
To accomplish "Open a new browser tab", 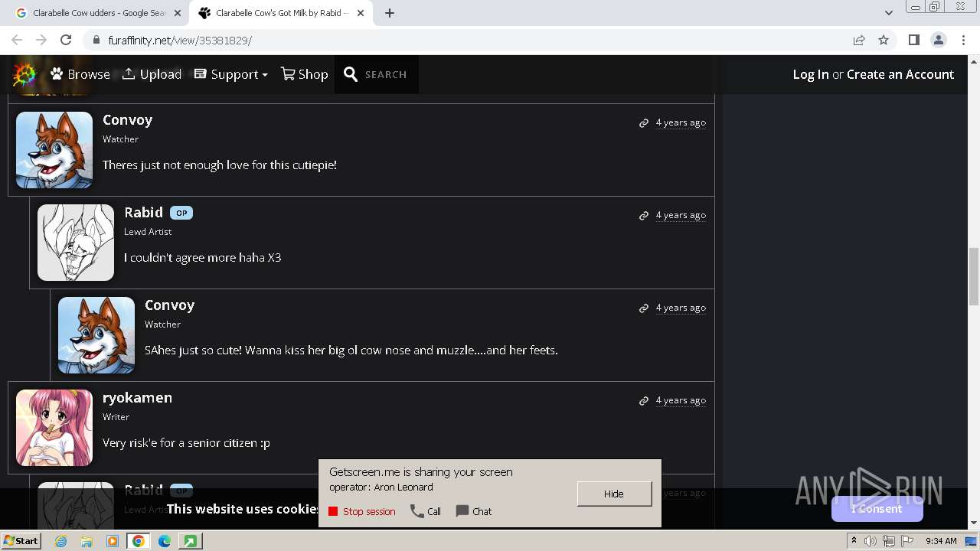I will click(x=390, y=13).
